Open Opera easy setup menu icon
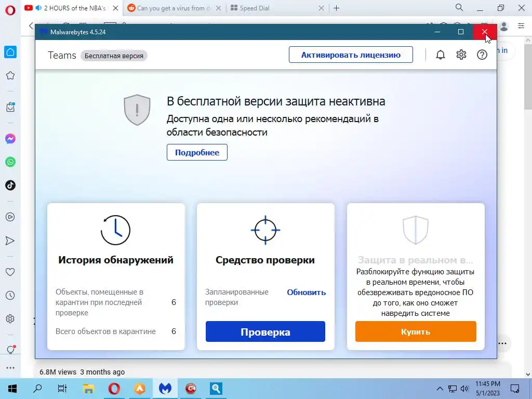 [521, 26]
